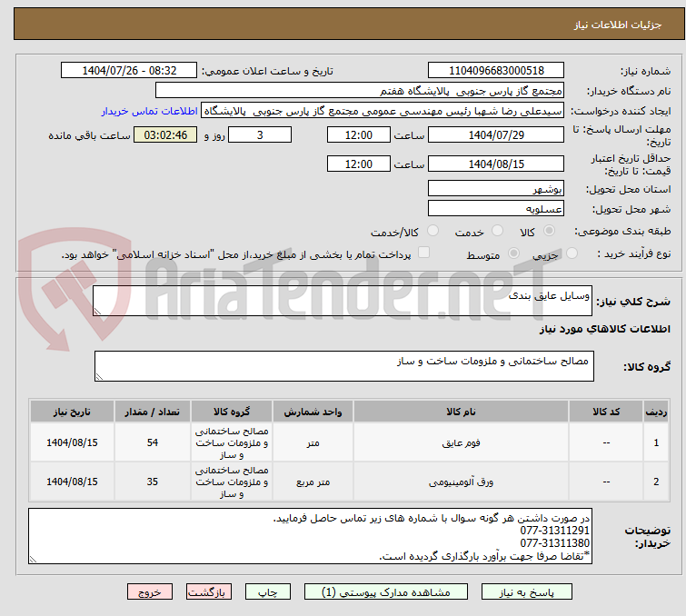Select the کالا/خدمت radio button
686x616 pixels.
pos(432,231)
